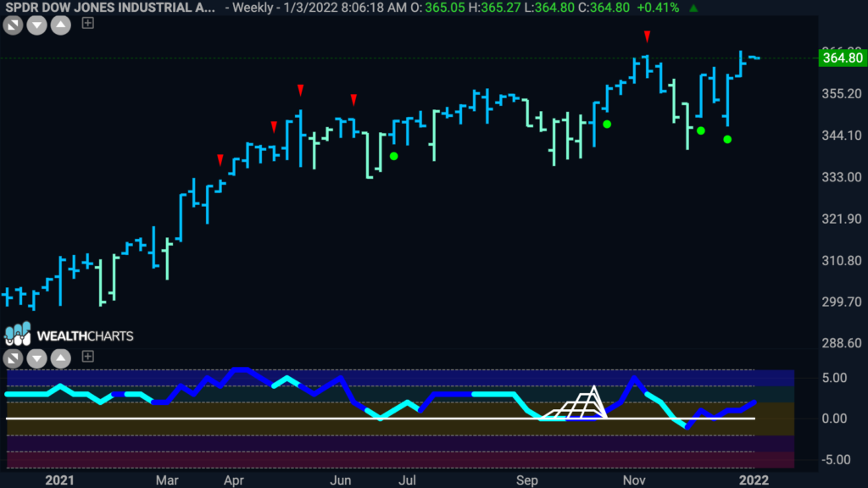This screenshot has width=868, height=488.
Task: Click the SPDR DOW JONES INDUSTRIAL symbol title
Action: click(109, 8)
